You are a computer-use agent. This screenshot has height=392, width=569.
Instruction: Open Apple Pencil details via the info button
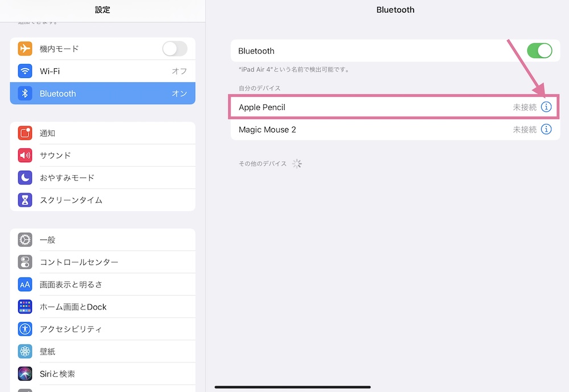click(546, 106)
